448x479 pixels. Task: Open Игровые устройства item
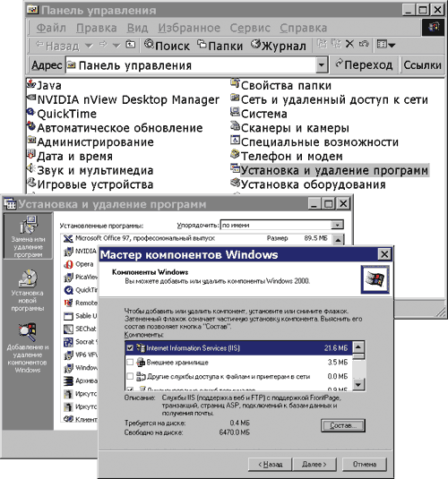point(90,184)
